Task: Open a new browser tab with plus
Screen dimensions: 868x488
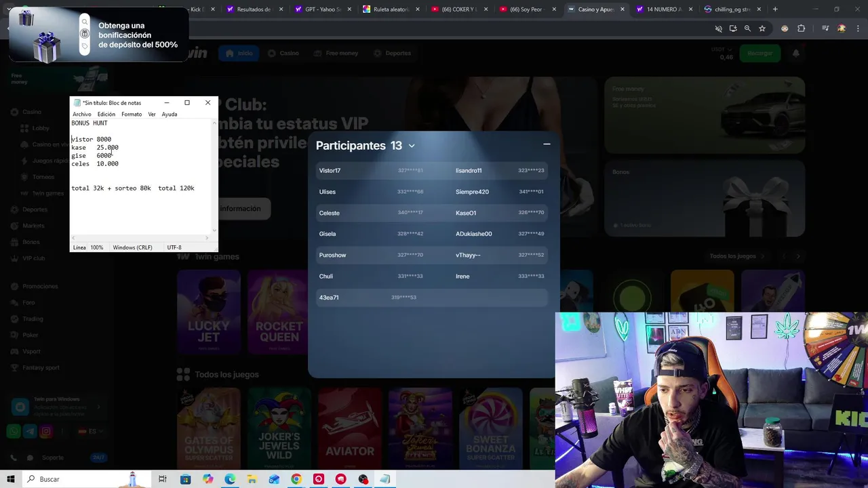Action: point(775,9)
